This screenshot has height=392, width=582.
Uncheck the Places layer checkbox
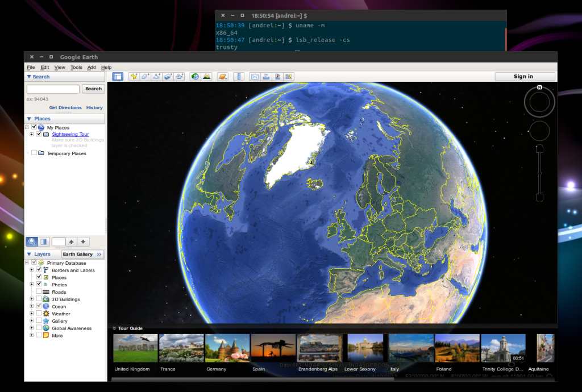39,277
